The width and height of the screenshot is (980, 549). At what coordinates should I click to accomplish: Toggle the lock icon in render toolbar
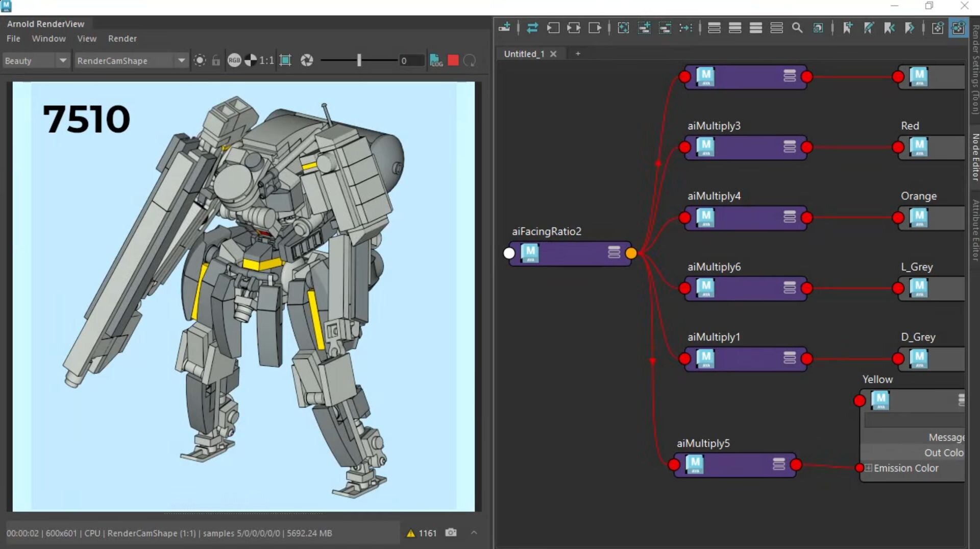point(216,60)
